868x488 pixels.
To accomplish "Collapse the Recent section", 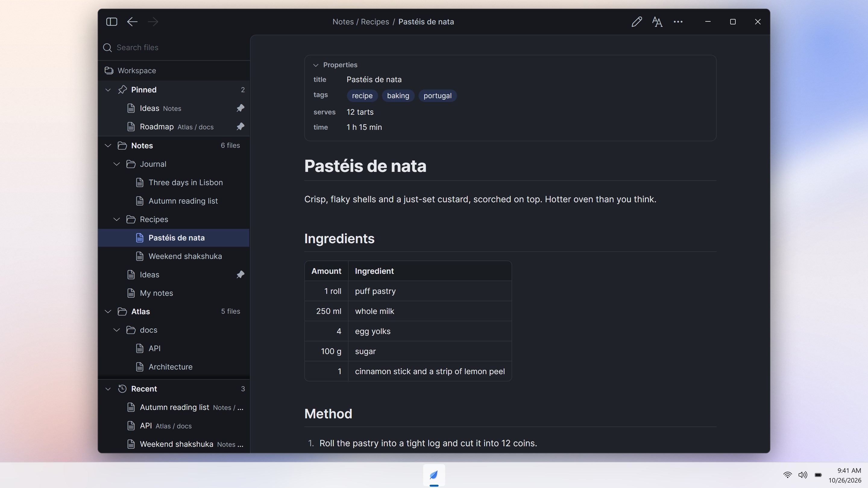I will tap(108, 389).
